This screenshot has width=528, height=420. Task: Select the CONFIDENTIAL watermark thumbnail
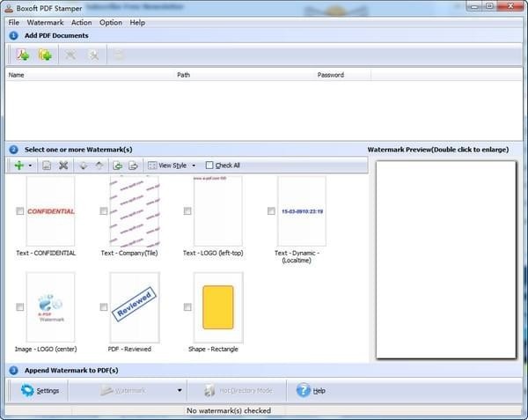50,211
